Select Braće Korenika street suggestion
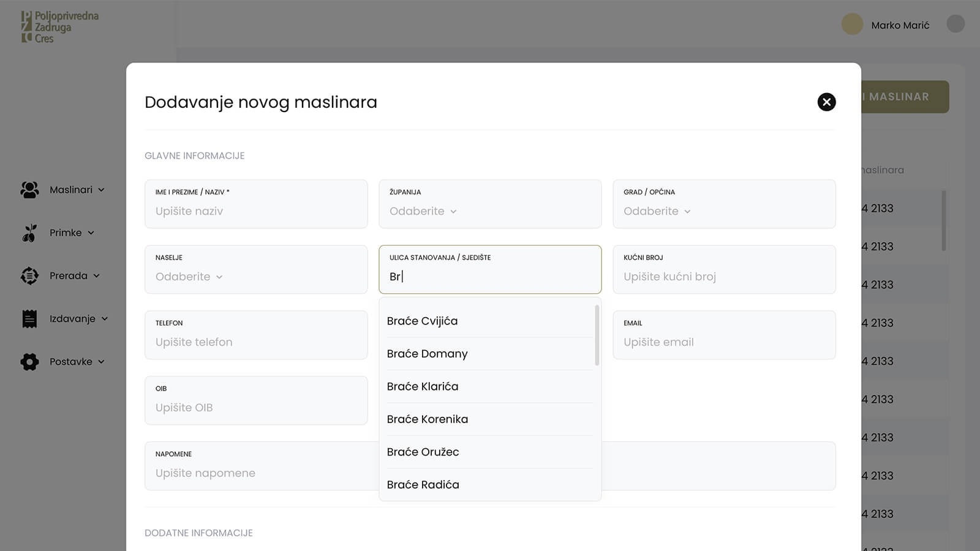Viewport: 980px width, 551px height. (x=489, y=419)
